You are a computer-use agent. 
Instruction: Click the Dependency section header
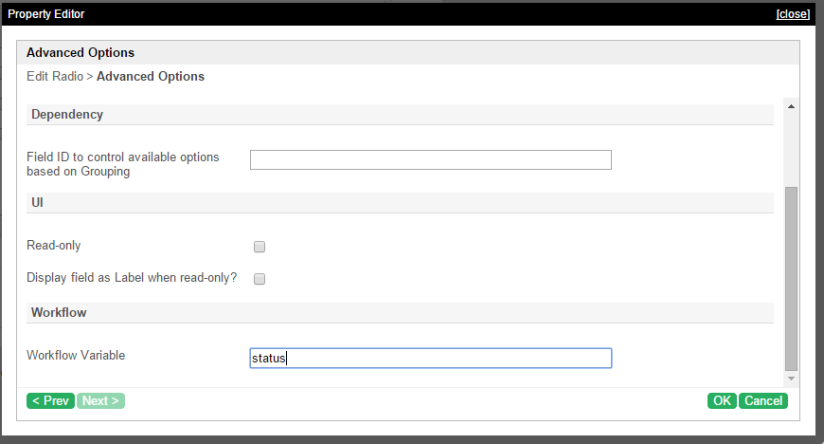(67, 114)
